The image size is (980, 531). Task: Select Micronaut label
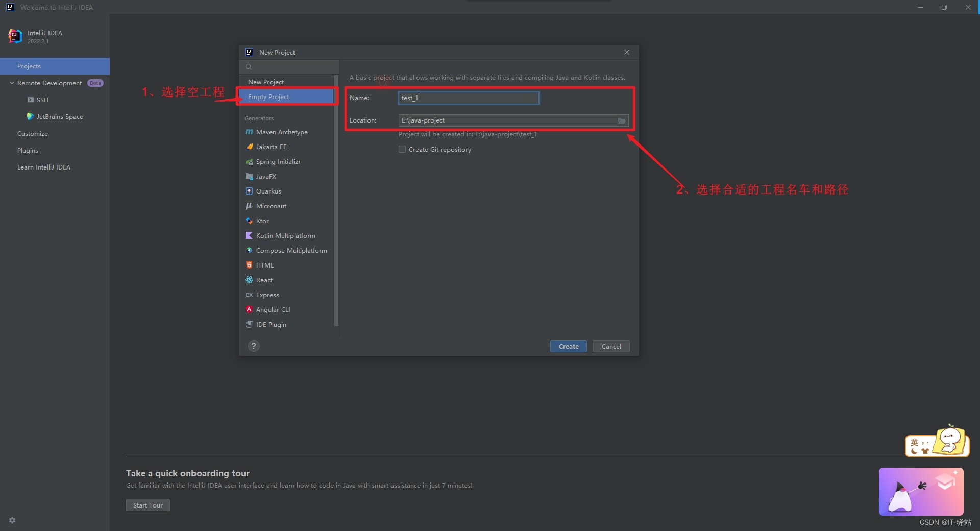tap(271, 206)
